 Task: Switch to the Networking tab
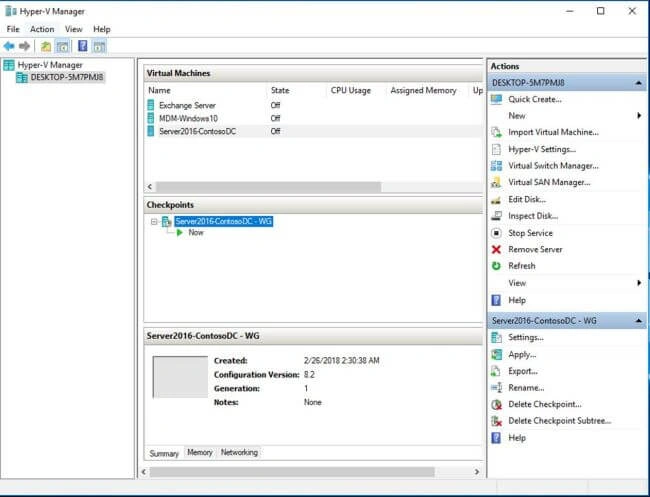coord(239,452)
